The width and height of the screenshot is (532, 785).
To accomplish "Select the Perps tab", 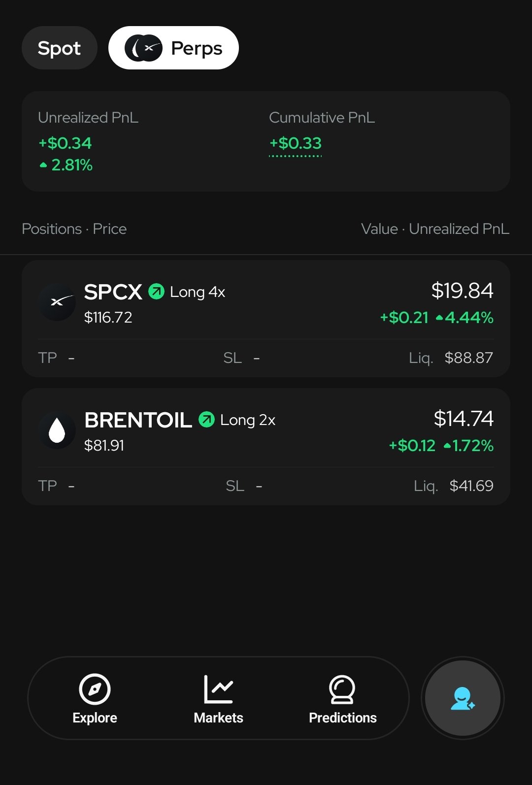I will [173, 48].
